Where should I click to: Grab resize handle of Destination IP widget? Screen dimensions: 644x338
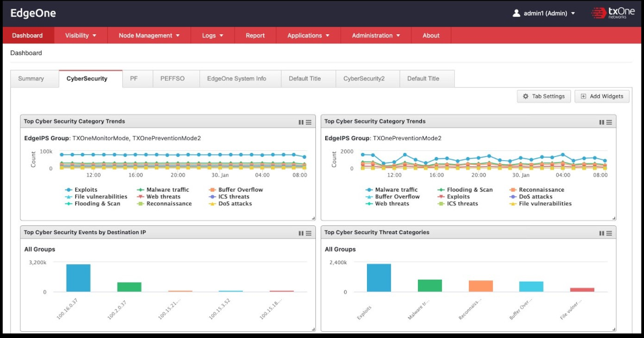(x=313, y=329)
